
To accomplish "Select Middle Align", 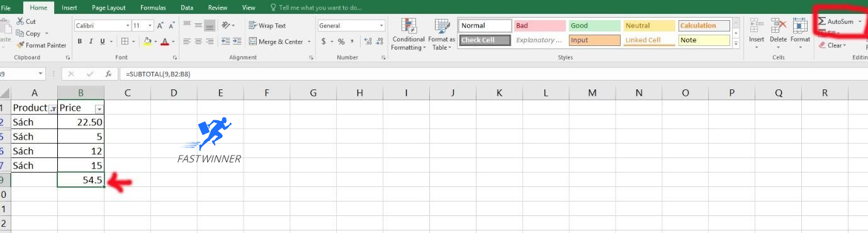I will pos(198,26).
